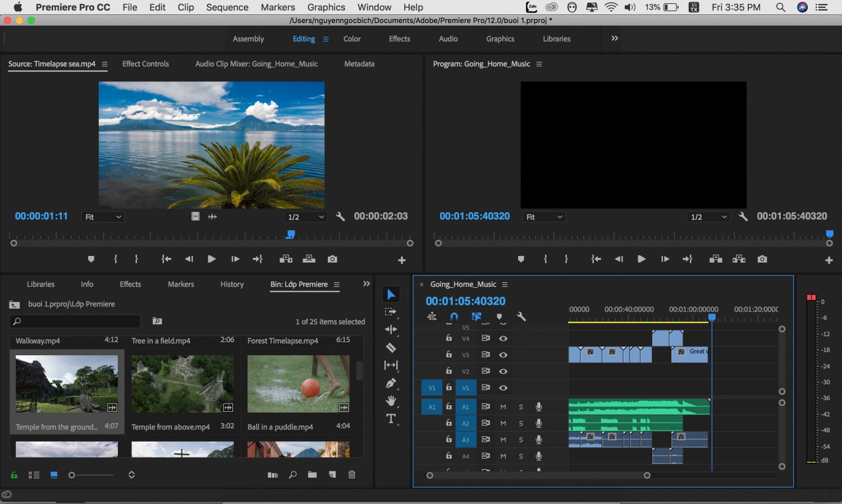
Task: Play the Program monitor sequence
Action: pos(641,259)
